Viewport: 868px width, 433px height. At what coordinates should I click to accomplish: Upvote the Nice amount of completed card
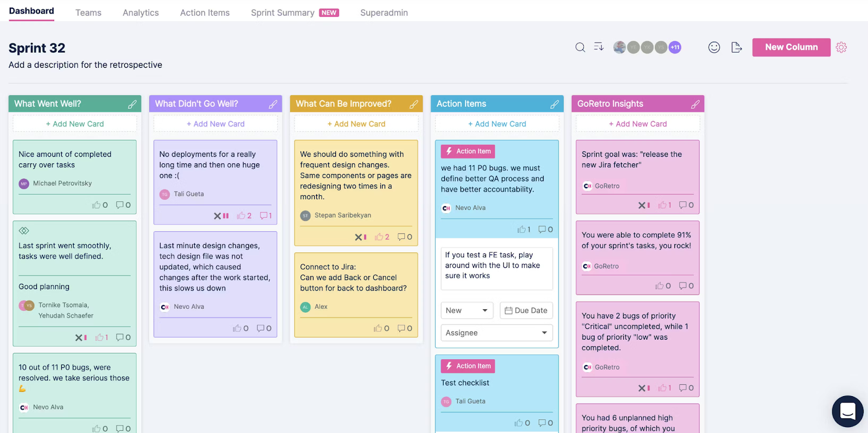96,205
